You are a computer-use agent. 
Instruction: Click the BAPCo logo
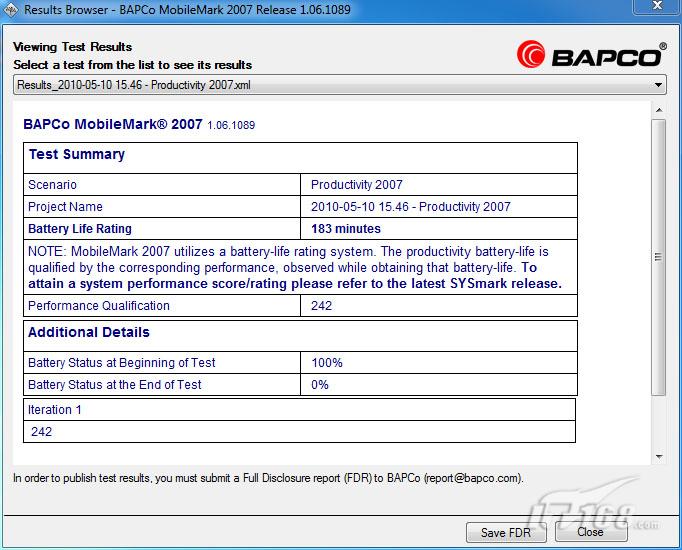(592, 54)
